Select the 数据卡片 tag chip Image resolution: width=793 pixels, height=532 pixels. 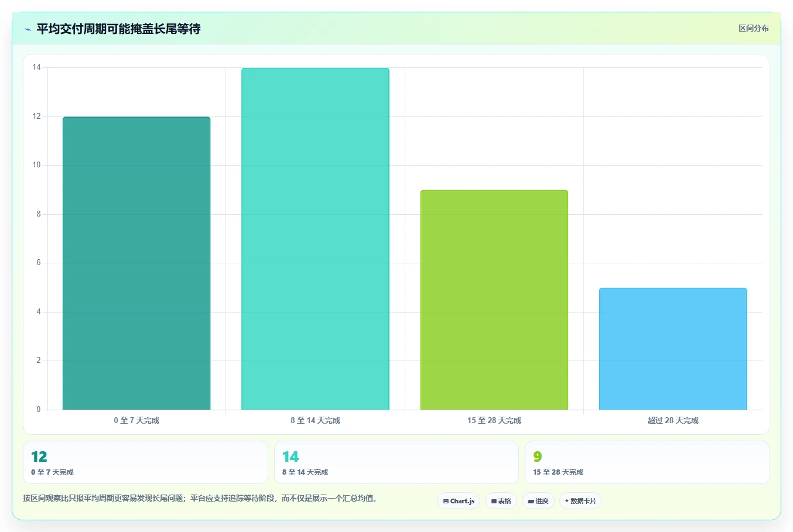(580, 501)
